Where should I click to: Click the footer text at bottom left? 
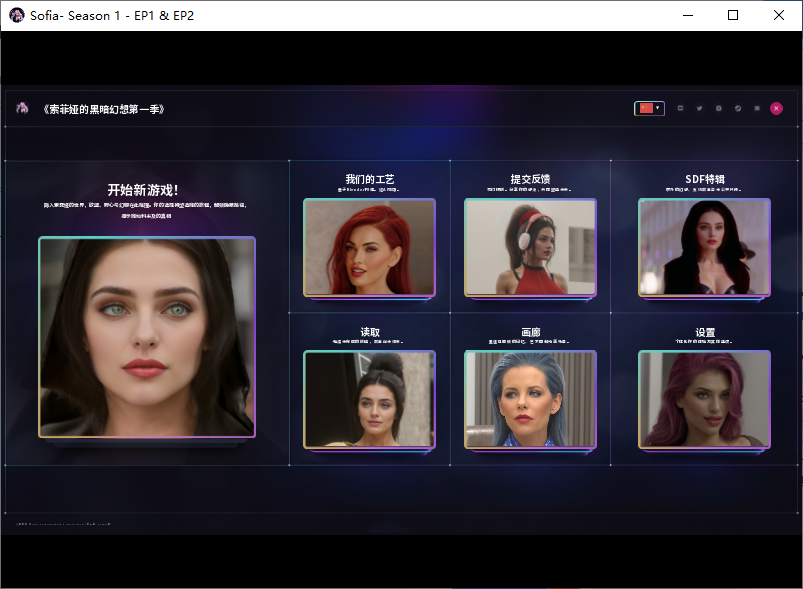[x=63, y=524]
